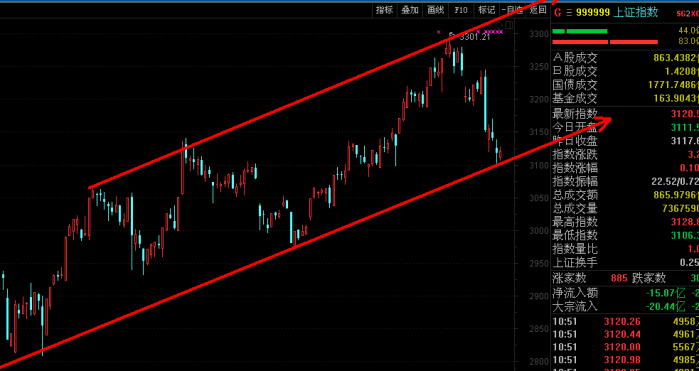The height and width of the screenshot is (371, 699).
Task: Select the 画线 drawing tool
Action: 436,10
